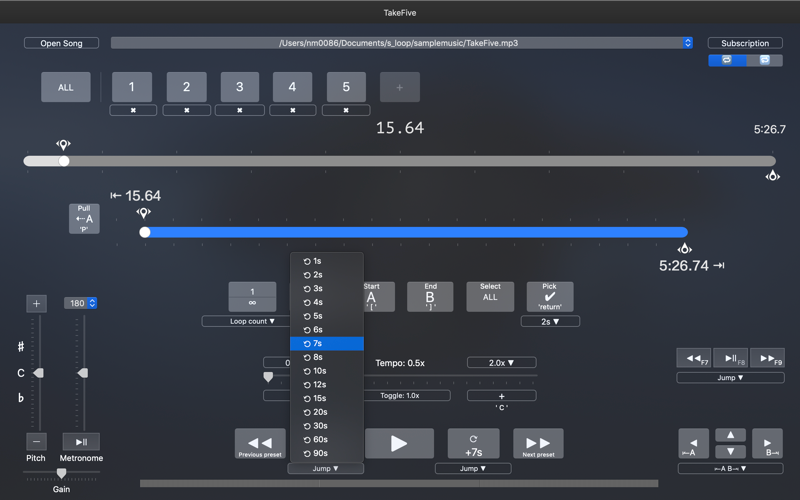
Task: Delete preset 2 with its x button
Action: tap(187, 110)
